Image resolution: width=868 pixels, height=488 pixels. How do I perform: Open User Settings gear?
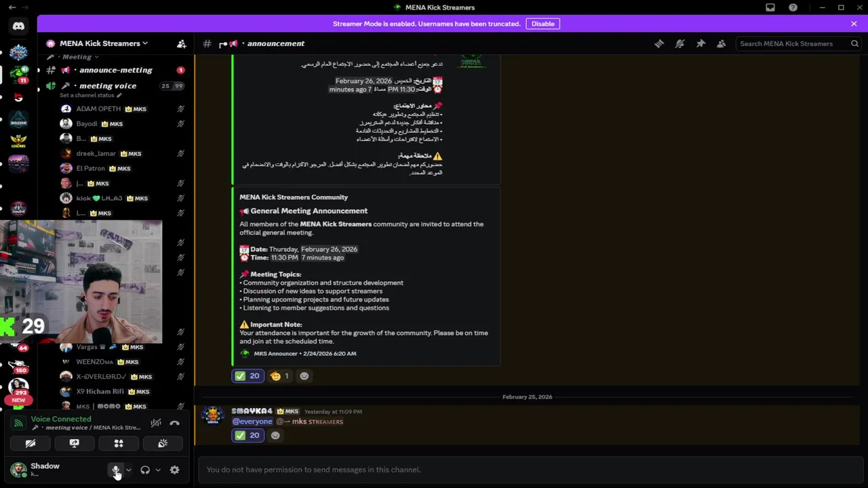174,470
